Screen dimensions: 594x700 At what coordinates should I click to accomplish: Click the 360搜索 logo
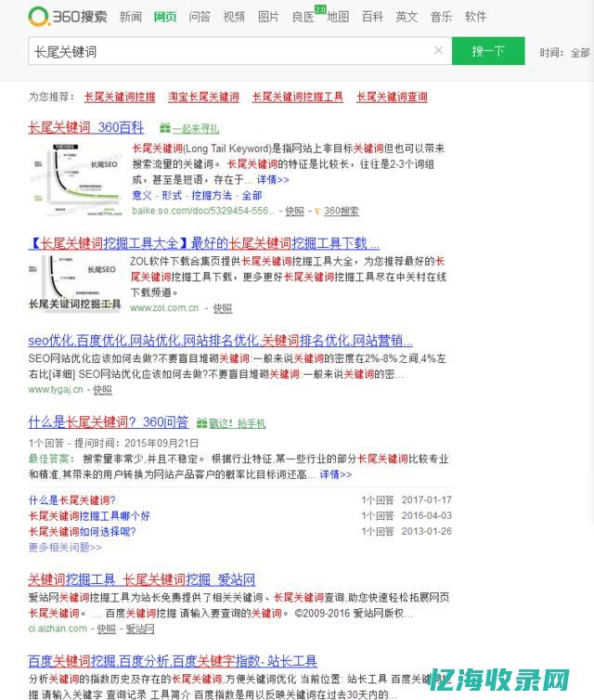(68, 17)
